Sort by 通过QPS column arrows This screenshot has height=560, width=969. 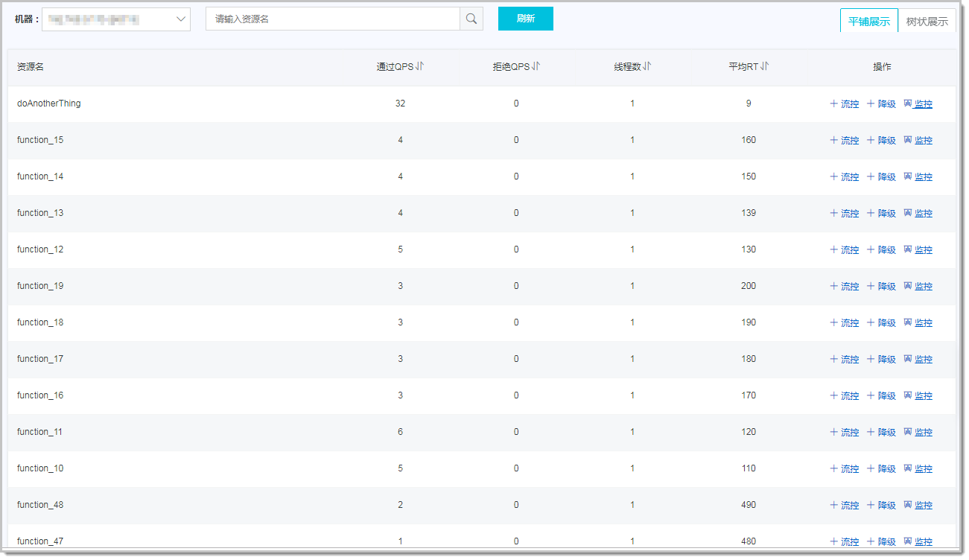tap(420, 66)
